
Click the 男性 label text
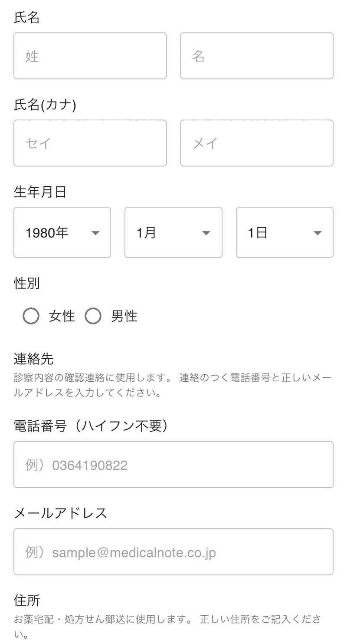click(x=124, y=316)
